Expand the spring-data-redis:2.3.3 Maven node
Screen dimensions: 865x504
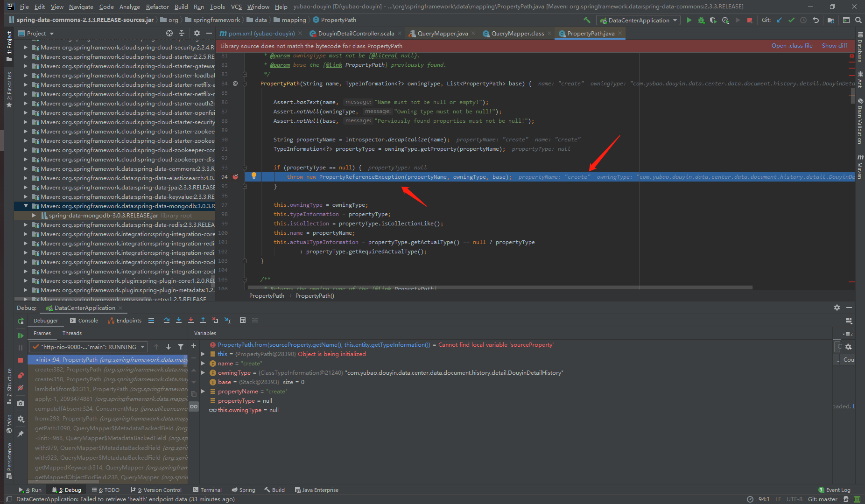click(26, 224)
